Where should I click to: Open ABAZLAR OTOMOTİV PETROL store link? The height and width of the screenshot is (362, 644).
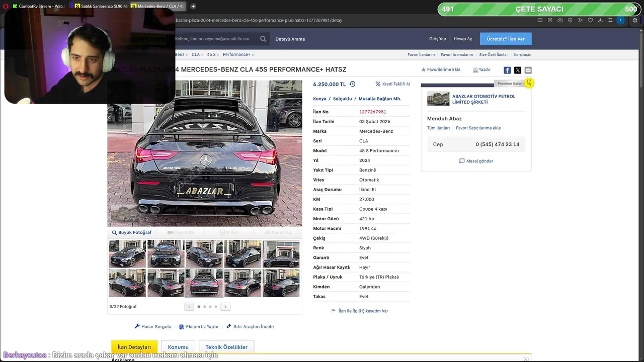pyautogui.click(x=484, y=99)
